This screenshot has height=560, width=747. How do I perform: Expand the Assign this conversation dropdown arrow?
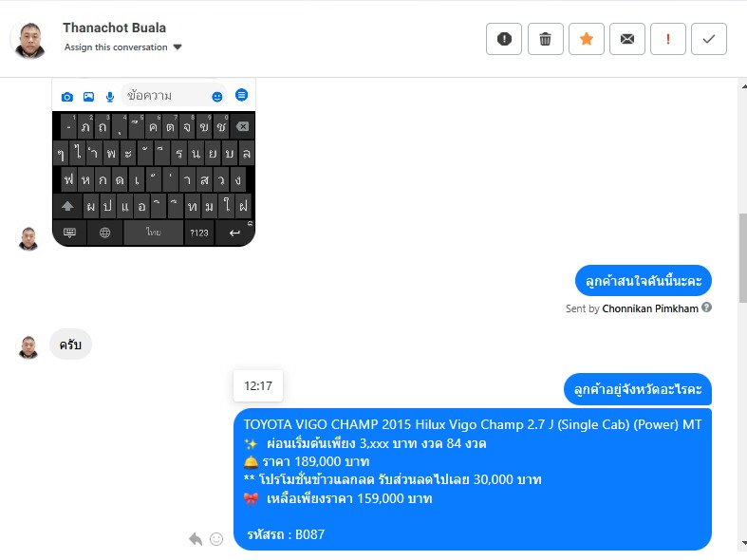coord(177,47)
